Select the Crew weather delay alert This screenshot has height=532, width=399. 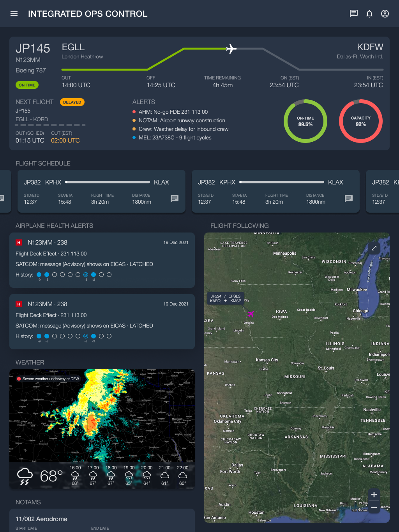(x=180, y=129)
